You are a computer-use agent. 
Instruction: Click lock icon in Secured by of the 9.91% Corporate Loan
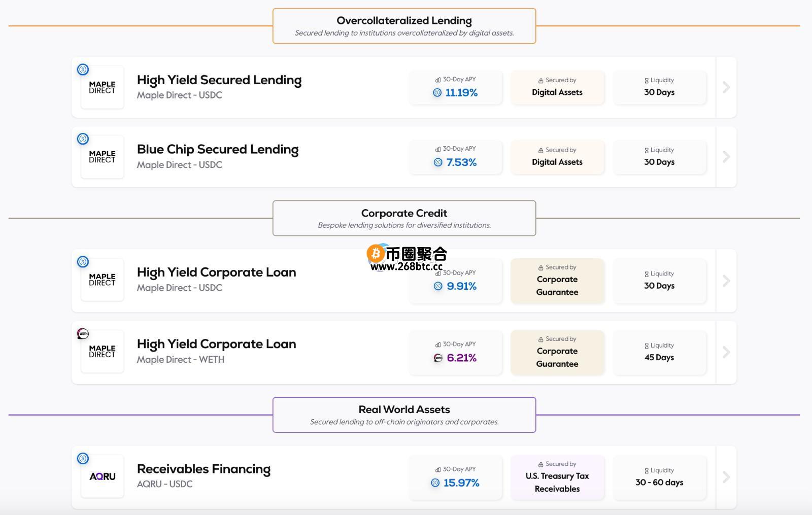coord(541,267)
